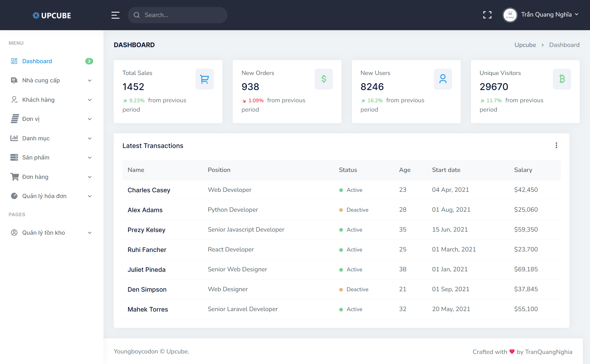Image resolution: width=590 pixels, height=364 pixels.
Task: Expand Nhà cung cấp chevron
Action: click(90, 81)
